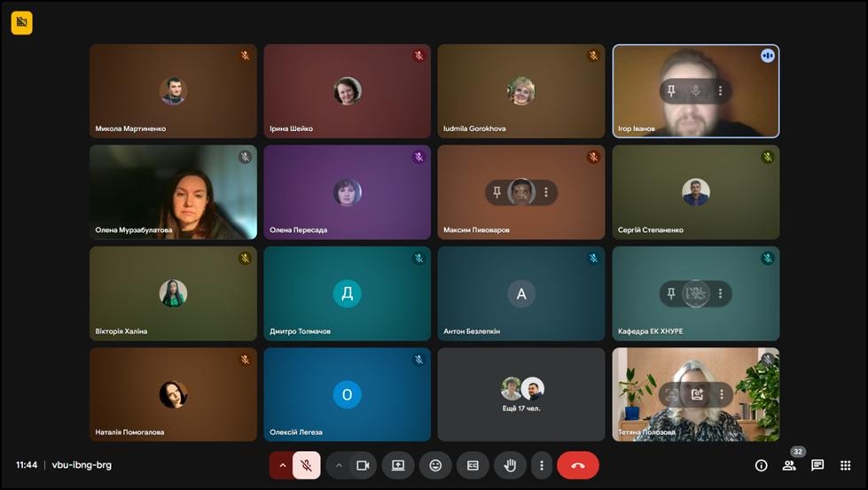
Task: Open three-dot menu on Ігор Іванов's tile
Action: (x=720, y=91)
